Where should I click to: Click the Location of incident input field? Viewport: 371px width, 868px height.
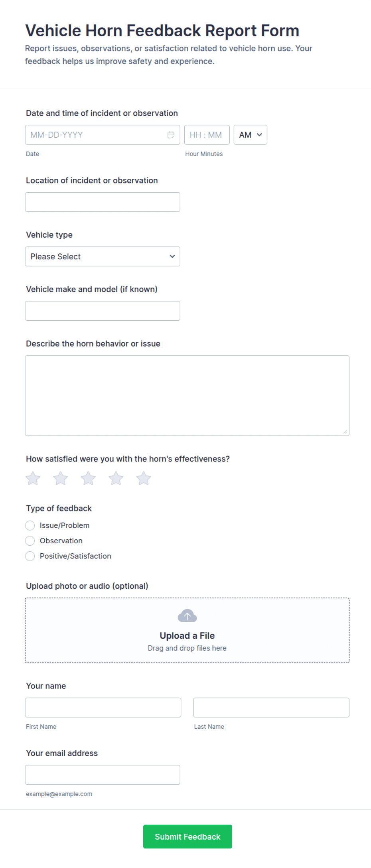pyautogui.click(x=103, y=202)
